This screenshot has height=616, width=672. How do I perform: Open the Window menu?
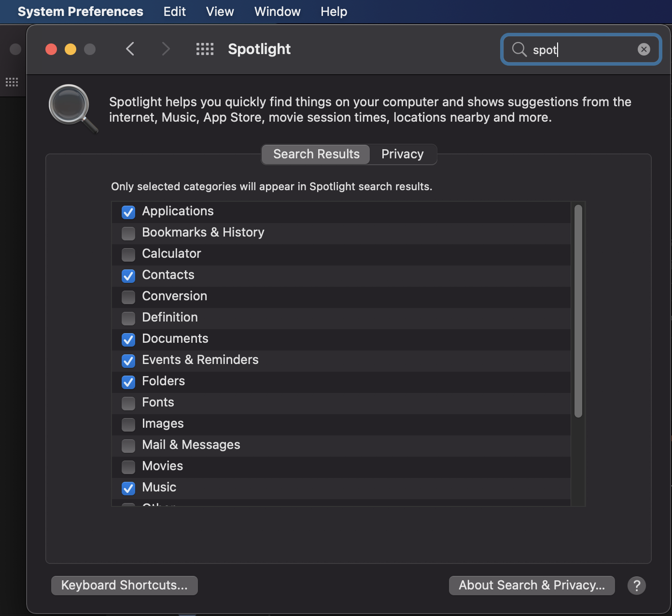278,12
